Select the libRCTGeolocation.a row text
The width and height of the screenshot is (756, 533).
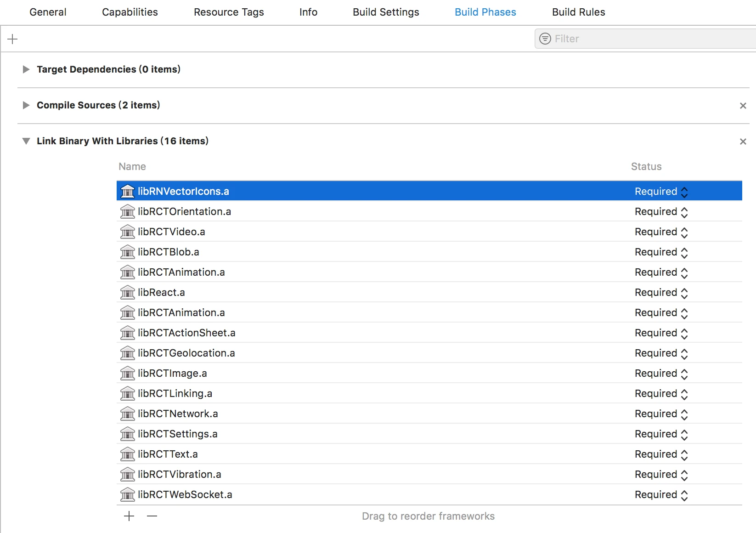(186, 353)
